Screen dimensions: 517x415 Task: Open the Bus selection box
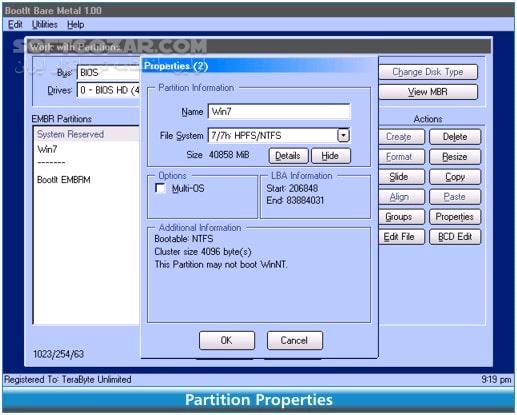tap(109, 72)
